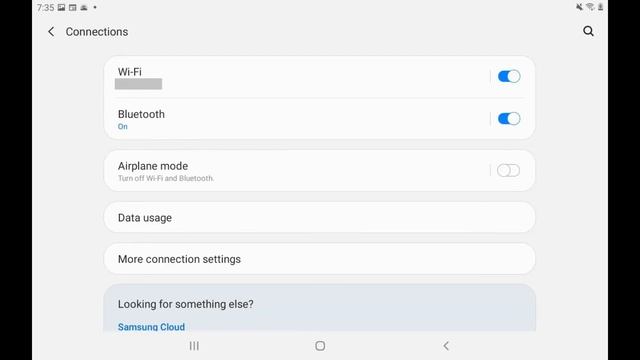This screenshot has width=640, height=360.
Task: Open More connection settings
Action: click(x=320, y=259)
